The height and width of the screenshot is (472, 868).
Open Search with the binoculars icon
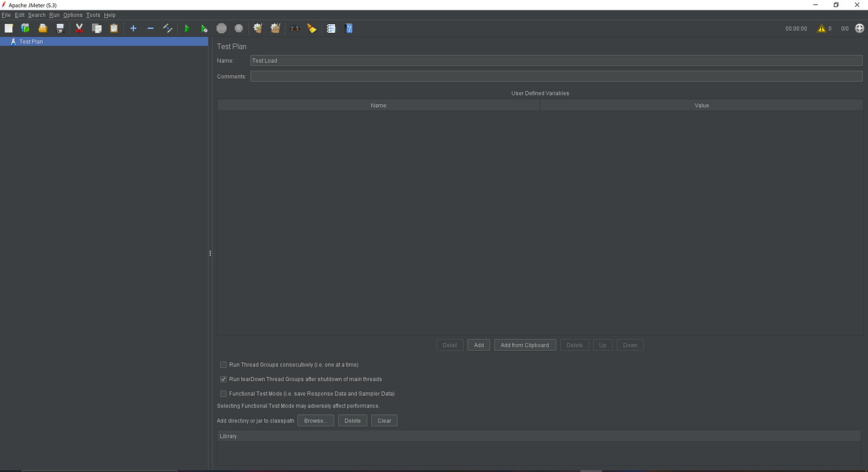294,29
